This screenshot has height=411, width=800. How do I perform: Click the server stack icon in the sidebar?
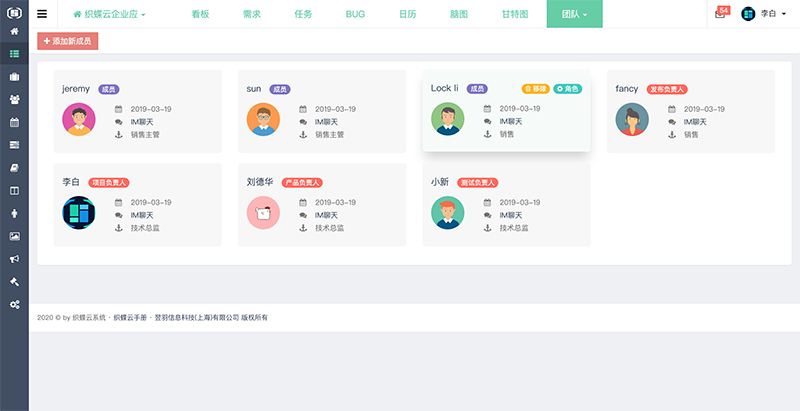[x=14, y=145]
